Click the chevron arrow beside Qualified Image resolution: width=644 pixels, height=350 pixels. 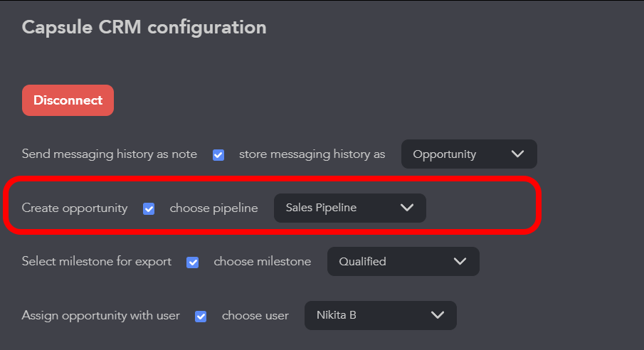[x=460, y=261]
